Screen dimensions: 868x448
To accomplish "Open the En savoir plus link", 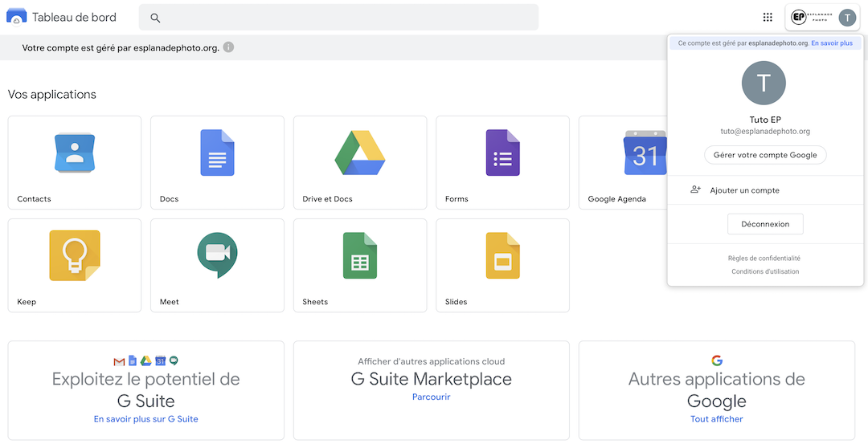I will 832,43.
